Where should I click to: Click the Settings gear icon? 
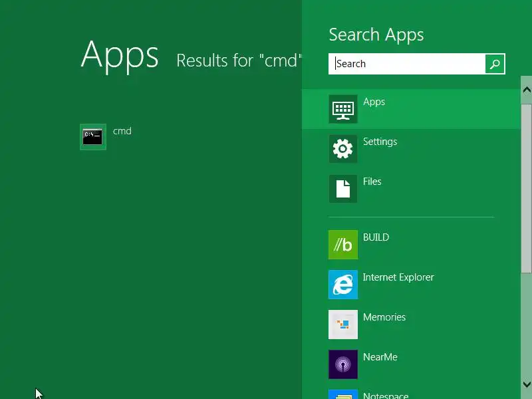pos(343,148)
